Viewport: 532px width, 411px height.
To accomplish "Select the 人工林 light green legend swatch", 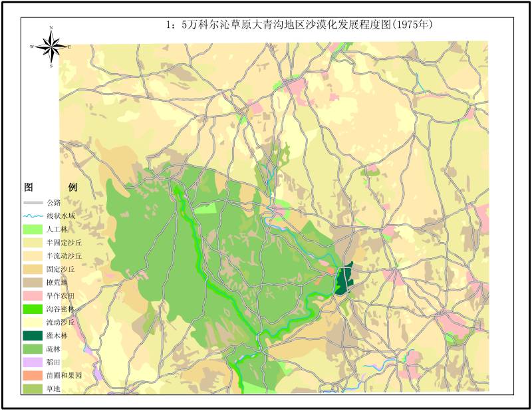I will (x=33, y=229).
